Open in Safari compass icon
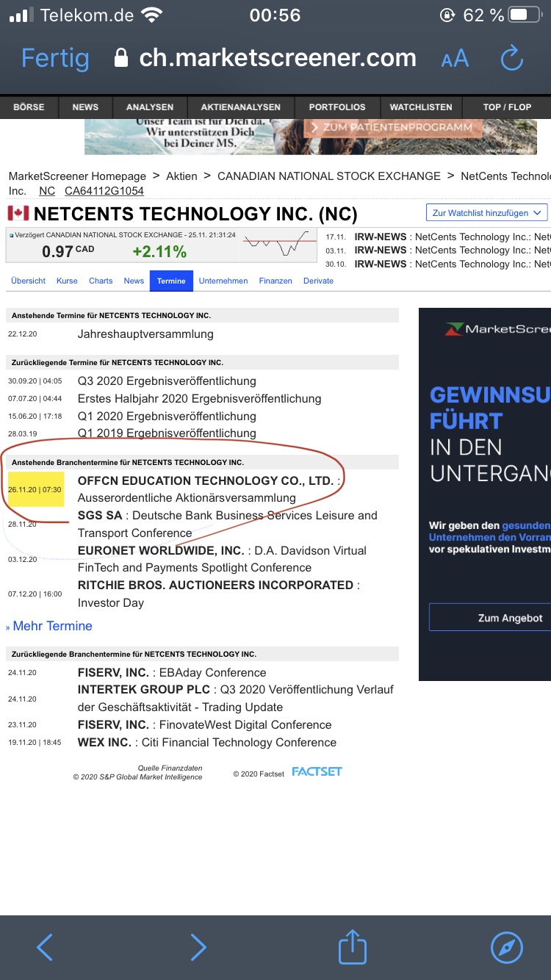The image size is (551, 980). coord(506,947)
